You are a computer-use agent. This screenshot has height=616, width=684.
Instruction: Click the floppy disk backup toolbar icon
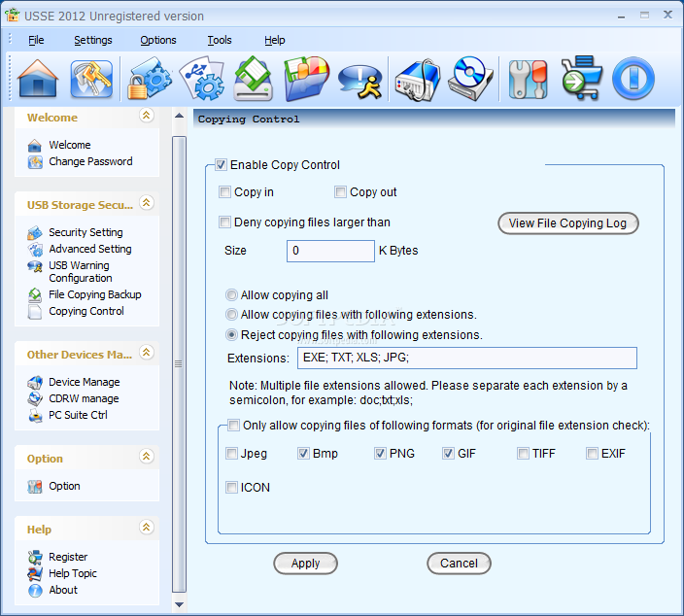[x=254, y=79]
